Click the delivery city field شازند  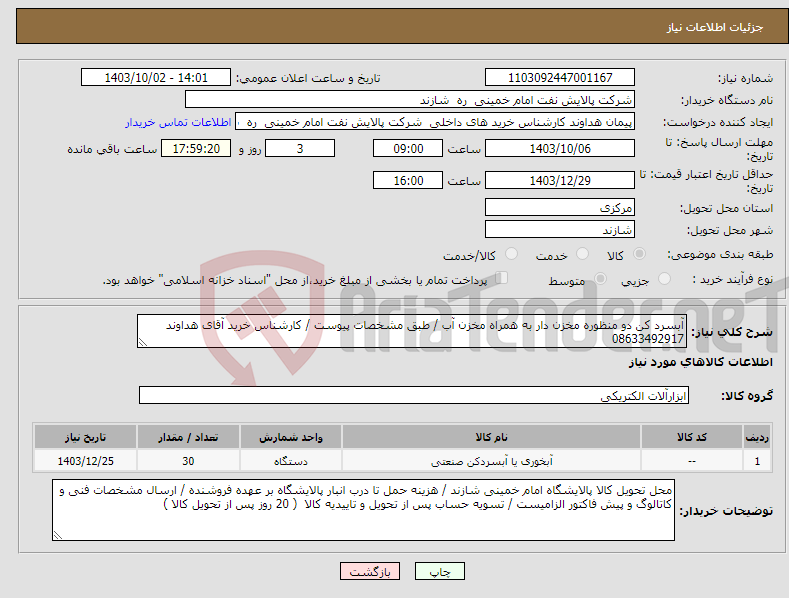tap(560, 230)
